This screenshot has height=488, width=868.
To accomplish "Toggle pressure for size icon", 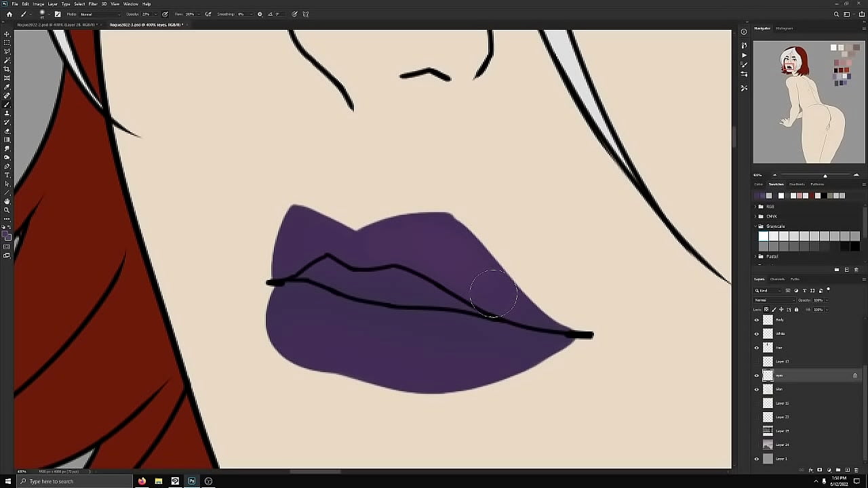I will tap(295, 14).
